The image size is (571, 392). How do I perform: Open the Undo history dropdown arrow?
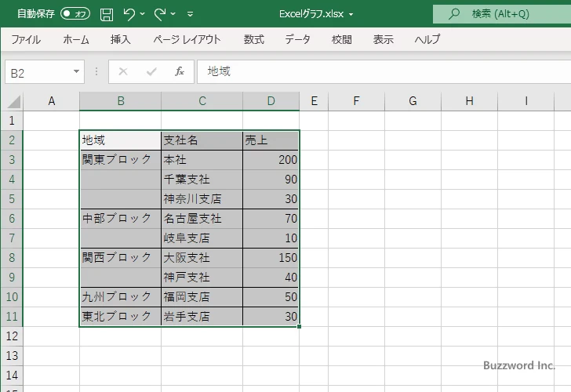coord(143,14)
